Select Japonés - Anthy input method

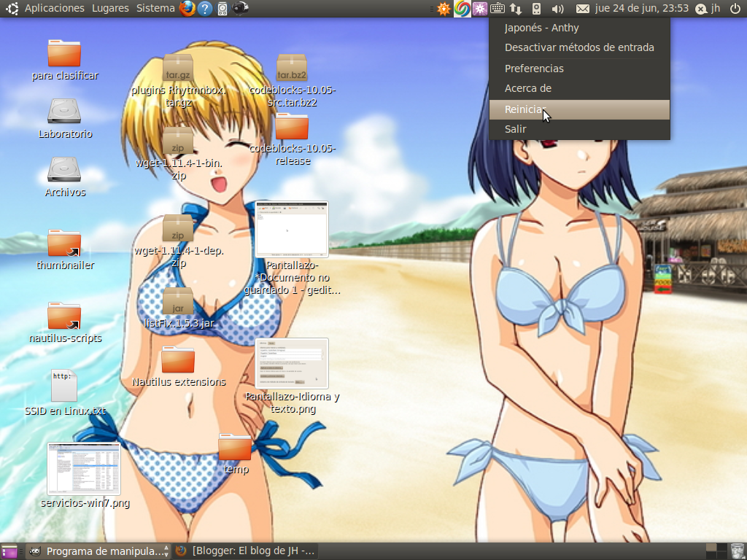(x=579, y=28)
